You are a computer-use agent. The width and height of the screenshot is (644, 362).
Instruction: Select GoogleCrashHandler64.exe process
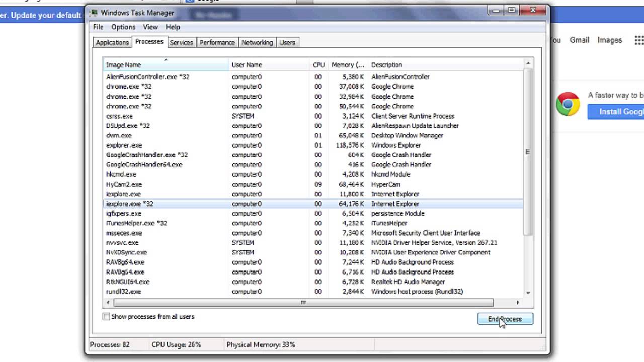pyautogui.click(x=313, y=164)
